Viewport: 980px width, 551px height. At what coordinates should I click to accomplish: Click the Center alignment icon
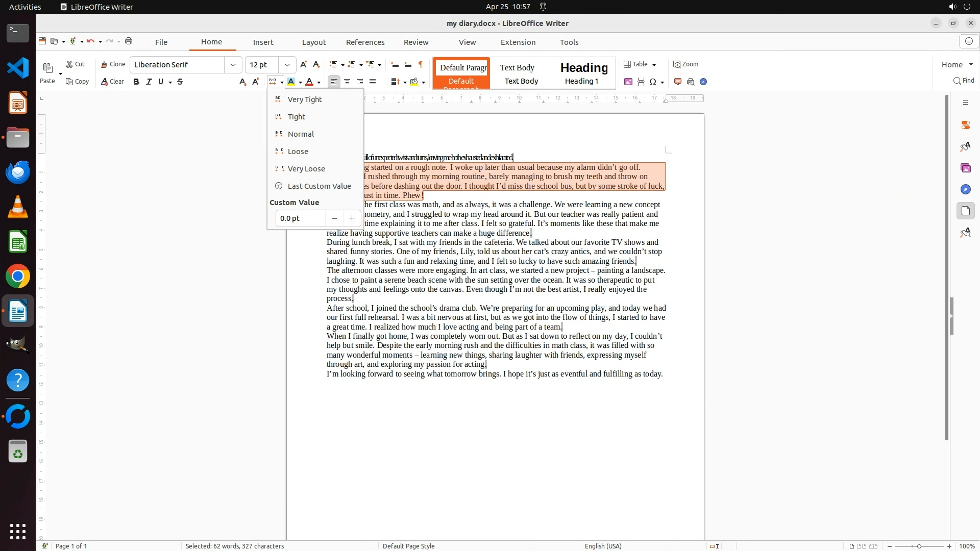coord(347,82)
